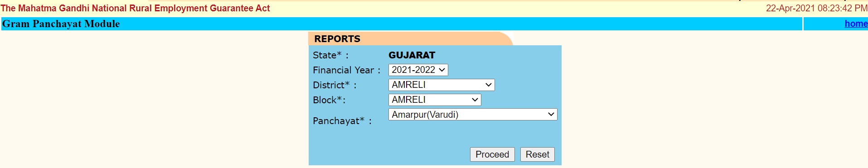Open the Panchayat dropdown showing Amarpur(Varudi)
The image size is (868, 168).
click(472, 115)
